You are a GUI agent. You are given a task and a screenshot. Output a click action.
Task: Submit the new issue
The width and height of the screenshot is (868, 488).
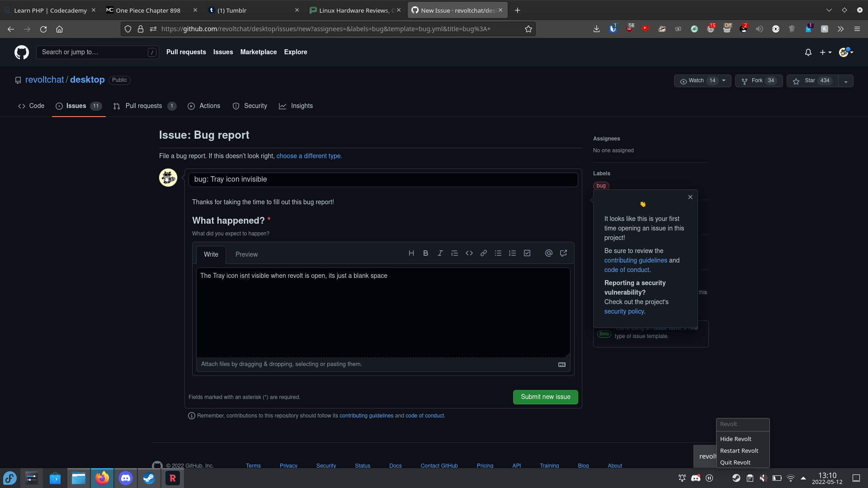(x=545, y=397)
